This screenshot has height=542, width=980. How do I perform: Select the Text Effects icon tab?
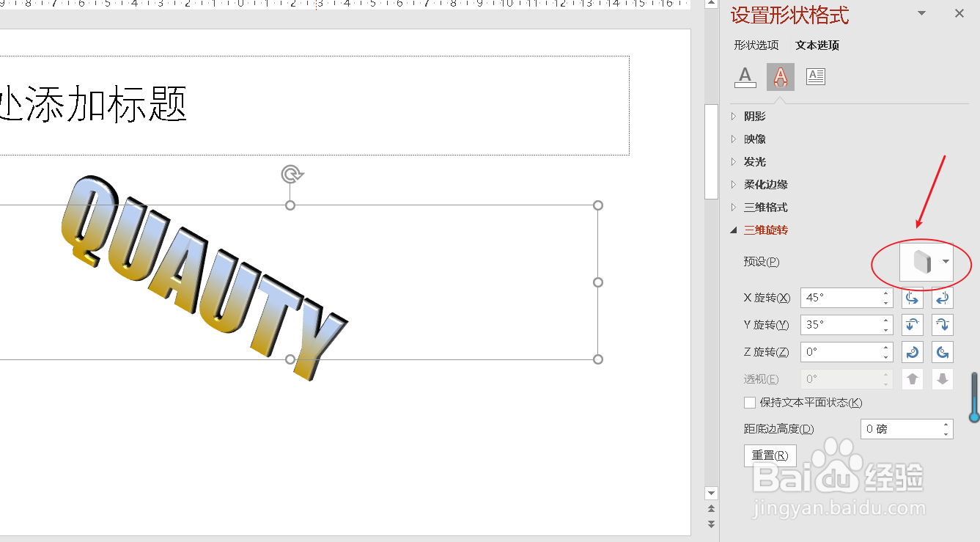[x=781, y=76]
